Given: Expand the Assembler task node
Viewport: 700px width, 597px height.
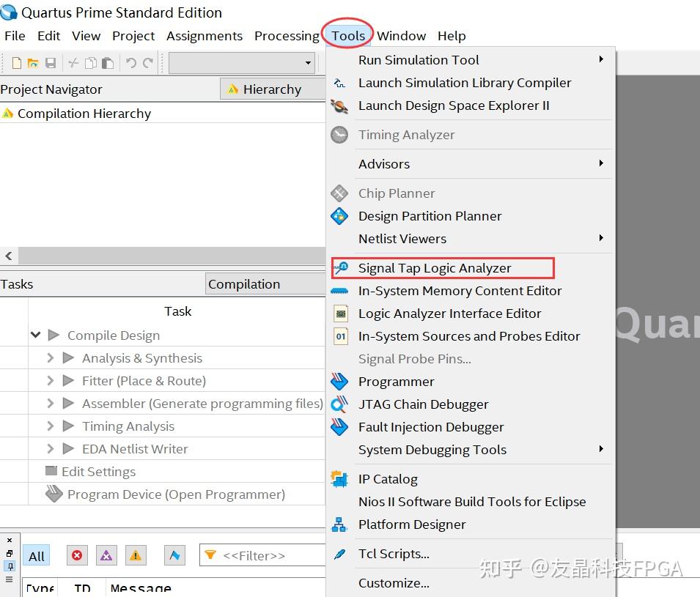Looking at the screenshot, I should click(x=51, y=404).
